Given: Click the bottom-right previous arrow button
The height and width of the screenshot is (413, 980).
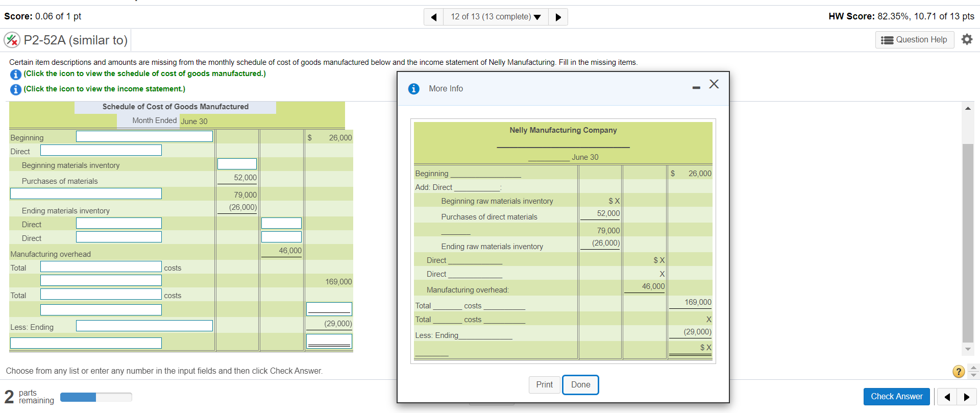Looking at the screenshot, I should 947,397.
